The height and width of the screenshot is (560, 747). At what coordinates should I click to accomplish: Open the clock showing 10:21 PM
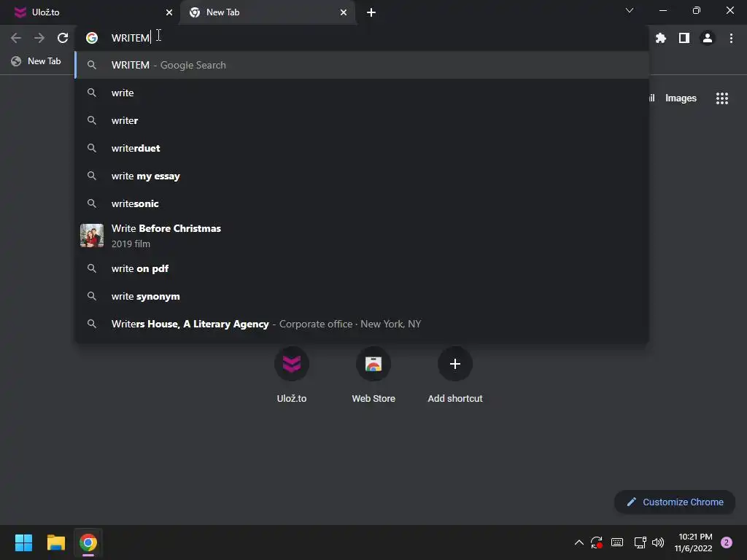[693, 542]
